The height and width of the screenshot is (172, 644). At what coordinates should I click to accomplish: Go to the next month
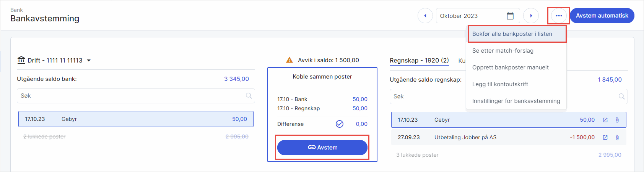[531, 16]
